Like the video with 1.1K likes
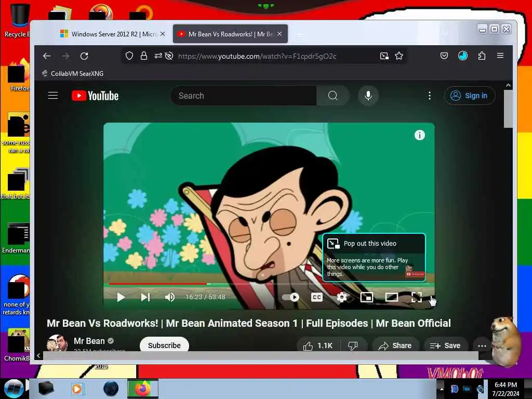Viewport: 532px width, 399px height. [318, 345]
